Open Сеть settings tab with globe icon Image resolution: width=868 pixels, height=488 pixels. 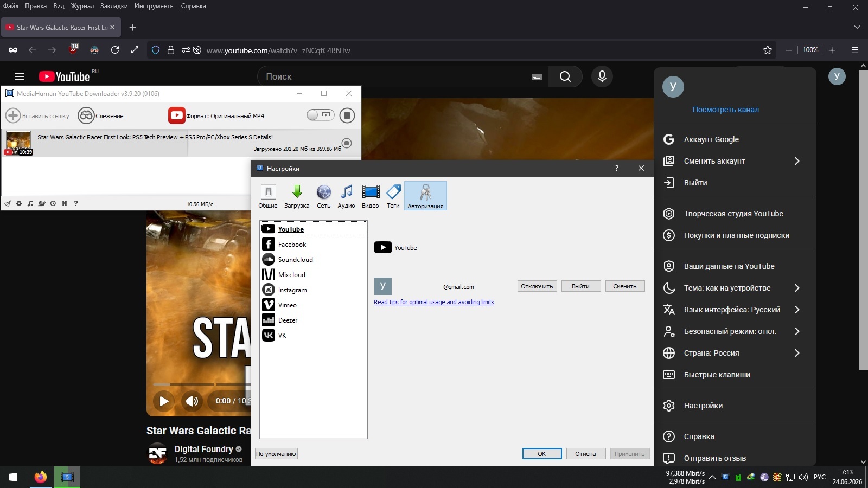[324, 196]
